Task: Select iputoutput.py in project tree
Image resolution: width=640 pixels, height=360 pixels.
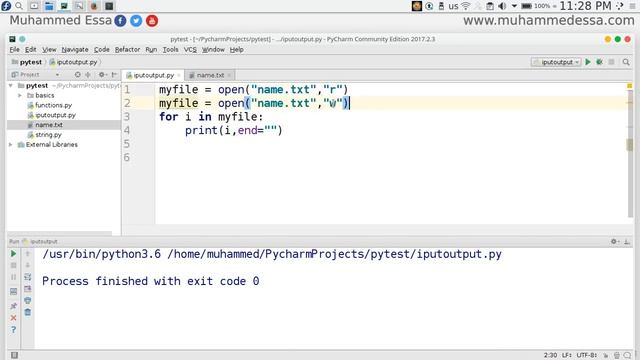Action: (56, 115)
